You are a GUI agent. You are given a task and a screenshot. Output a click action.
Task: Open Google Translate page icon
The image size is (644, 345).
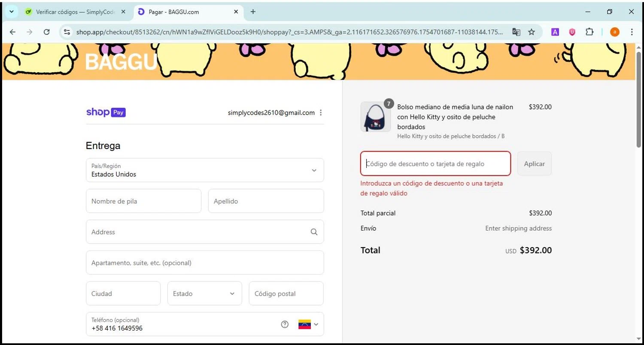pyautogui.click(x=516, y=32)
